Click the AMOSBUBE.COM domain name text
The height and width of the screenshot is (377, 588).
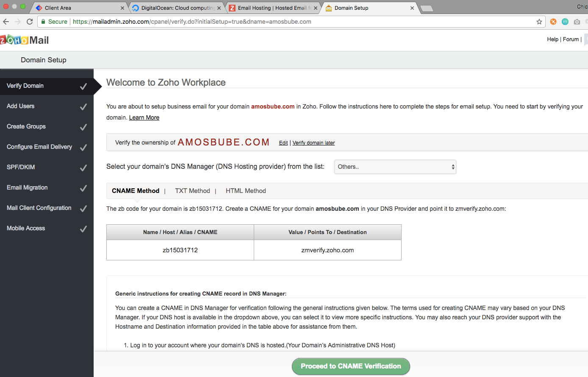[224, 142]
